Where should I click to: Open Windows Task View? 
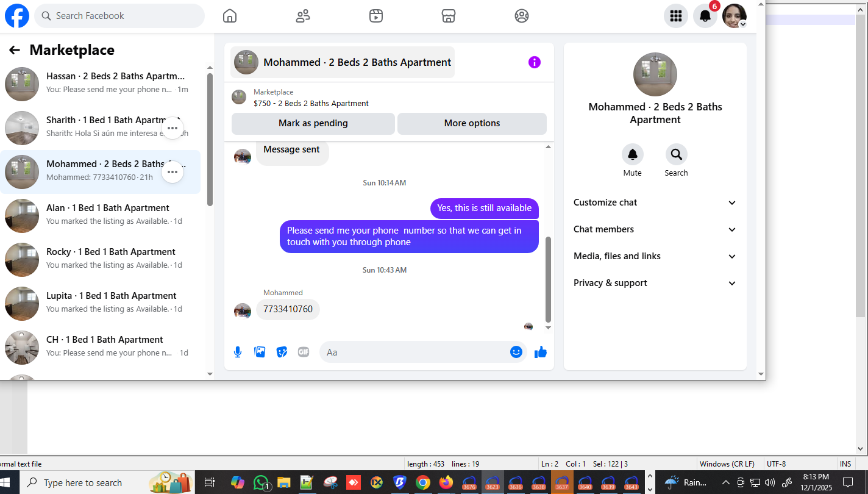(x=209, y=483)
